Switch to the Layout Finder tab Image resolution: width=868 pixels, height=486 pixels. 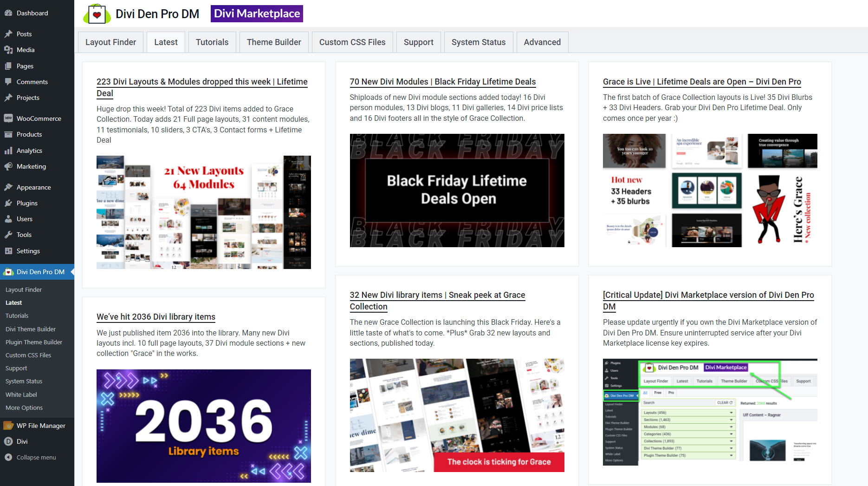click(110, 42)
